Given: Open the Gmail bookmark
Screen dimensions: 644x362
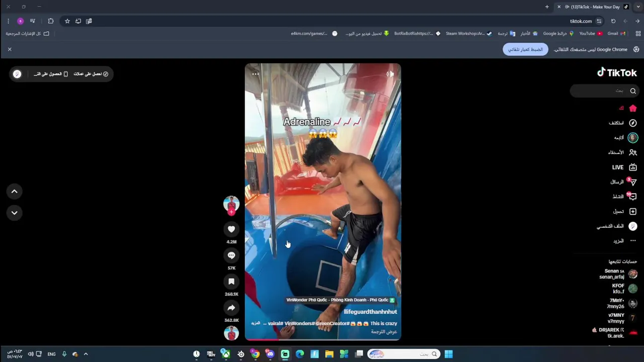Looking at the screenshot, I should click(x=616, y=34).
